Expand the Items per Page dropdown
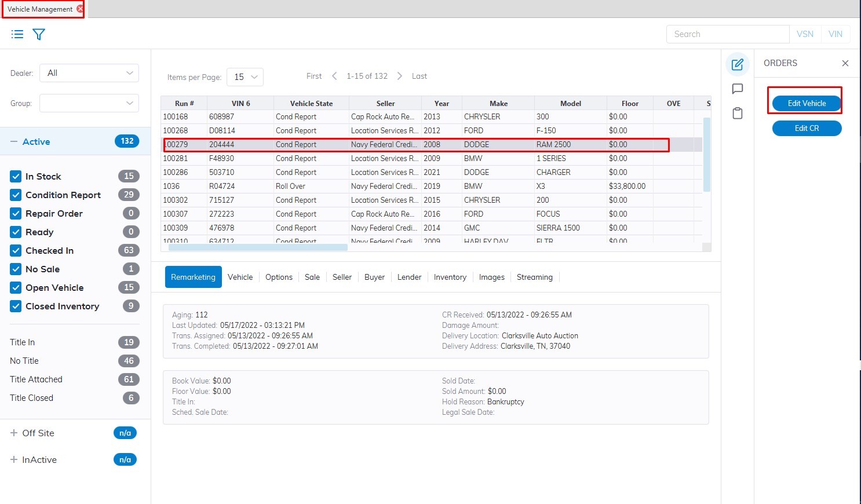 [x=245, y=77]
